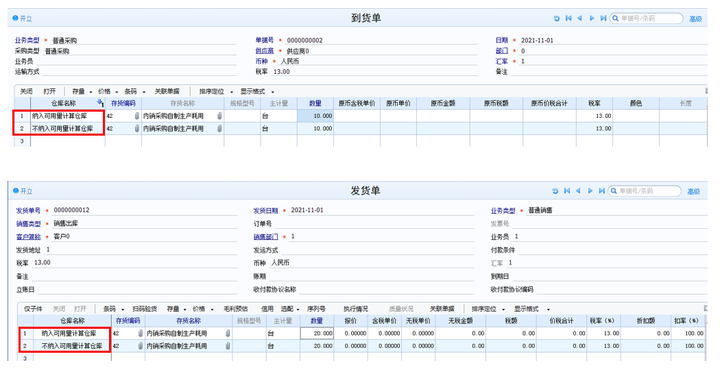Go to previous record in 发货单
This screenshot has height=387, width=720.
[578, 191]
